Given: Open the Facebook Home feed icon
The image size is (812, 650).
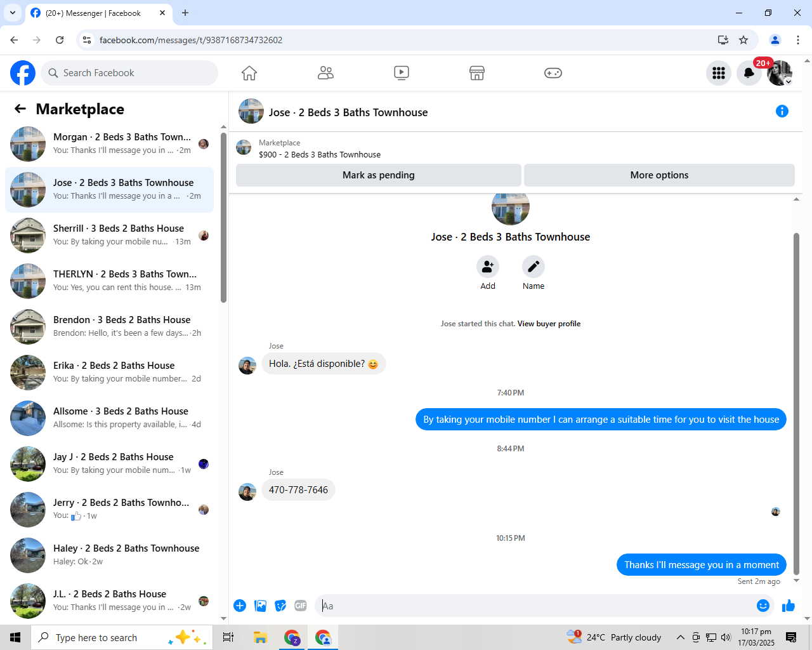Looking at the screenshot, I should click(x=249, y=73).
